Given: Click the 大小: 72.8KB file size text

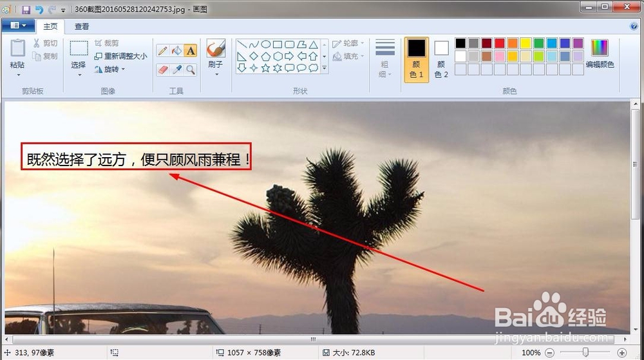Looking at the screenshot, I should pos(354,353).
